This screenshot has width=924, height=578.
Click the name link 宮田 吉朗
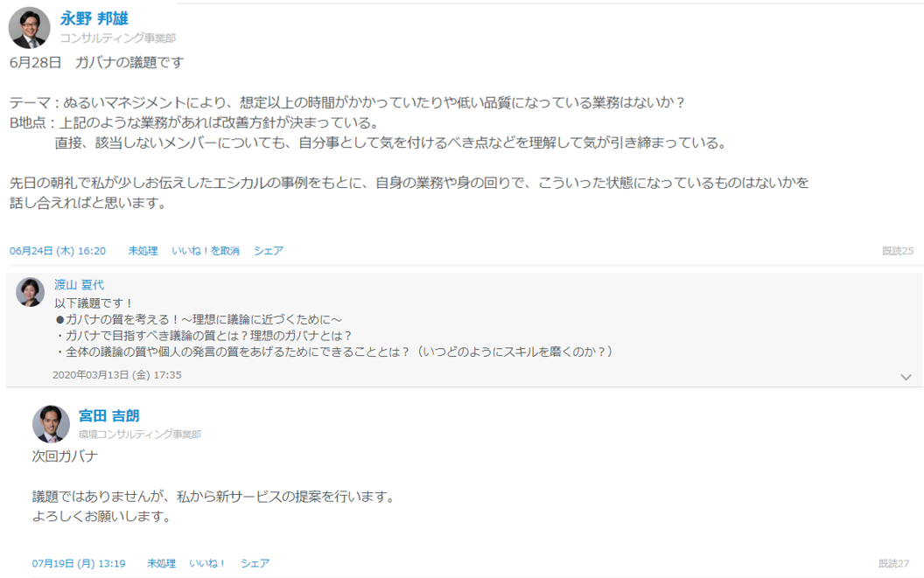point(109,416)
